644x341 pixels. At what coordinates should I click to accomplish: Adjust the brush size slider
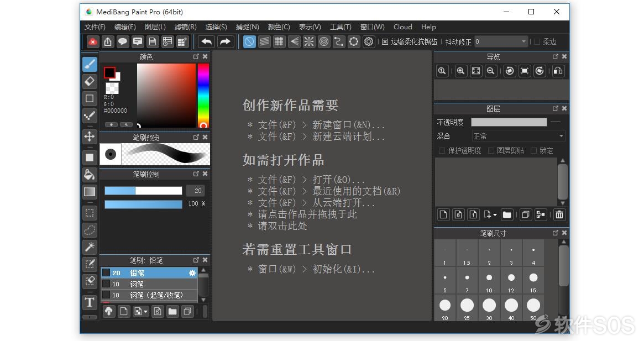[x=143, y=191]
